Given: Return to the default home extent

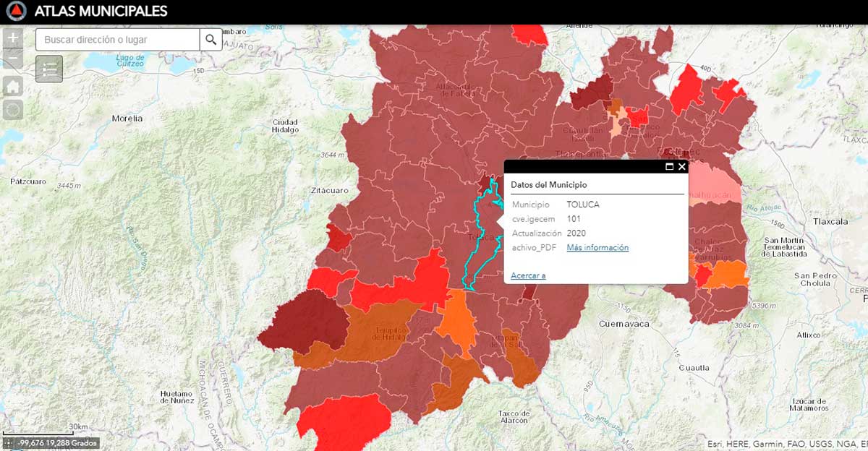Looking at the screenshot, I should click(x=13, y=87).
